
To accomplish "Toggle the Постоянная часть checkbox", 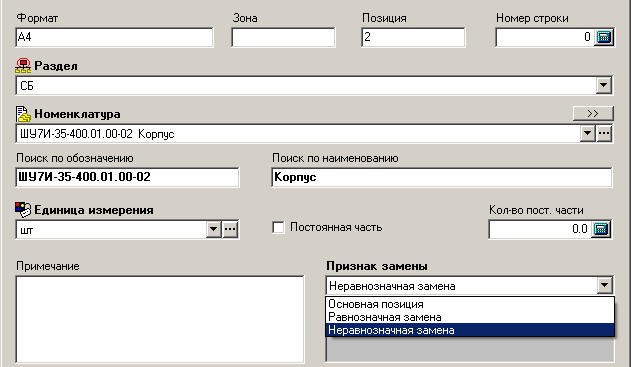I will point(278,227).
